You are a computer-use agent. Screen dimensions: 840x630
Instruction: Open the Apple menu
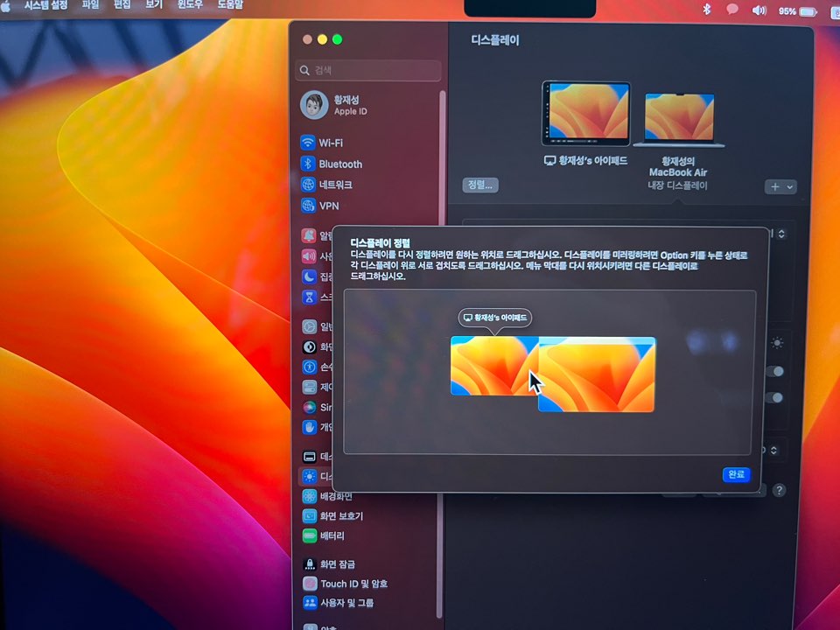(5, 5)
